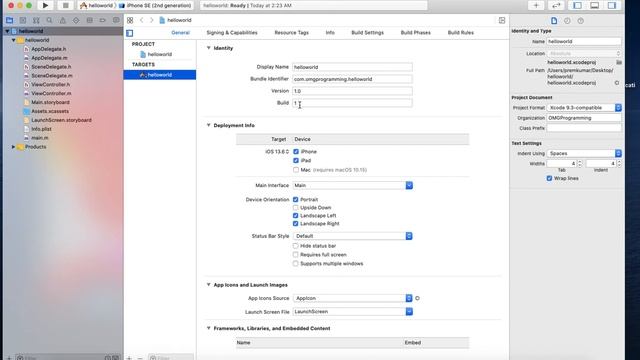The width and height of the screenshot is (640, 360).
Task: Open the test navigator
Action: (76, 20)
